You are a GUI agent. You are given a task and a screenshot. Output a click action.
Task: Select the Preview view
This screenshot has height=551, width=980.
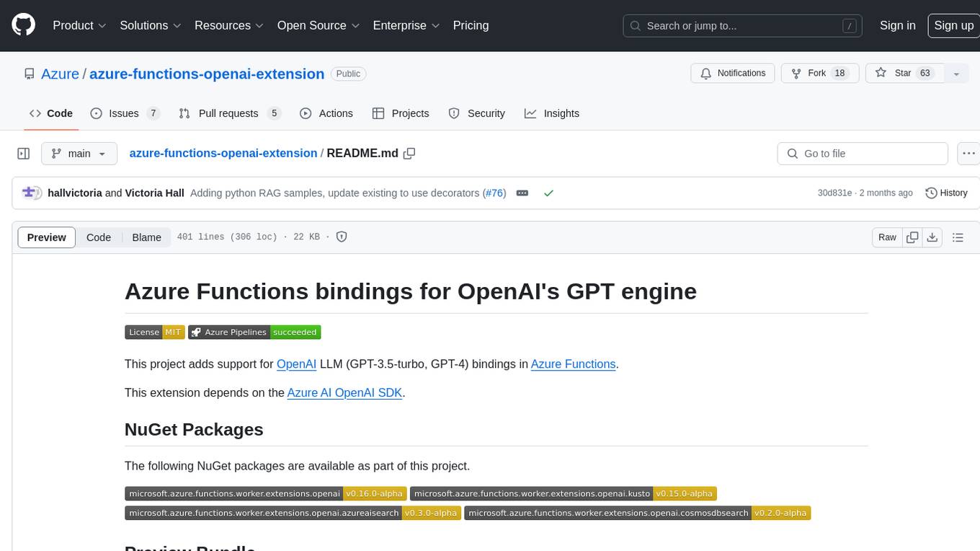(x=47, y=237)
